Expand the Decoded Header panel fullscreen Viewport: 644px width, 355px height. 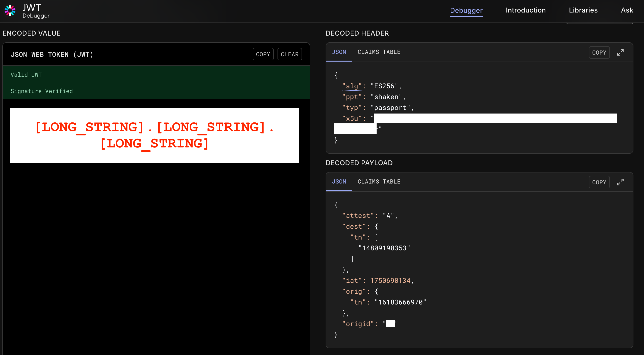click(x=620, y=52)
